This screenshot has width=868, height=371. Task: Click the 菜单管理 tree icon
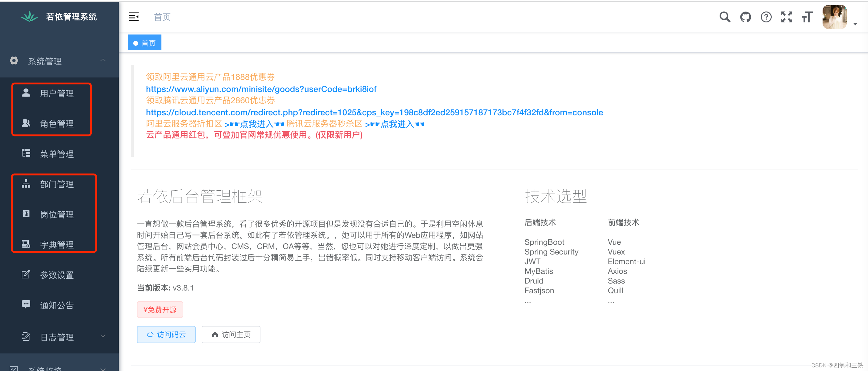coord(26,153)
